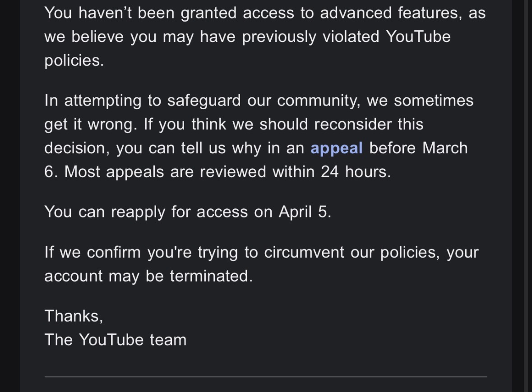
Task: Click 'Most appeals are reviewed' text
Action: click(165, 172)
